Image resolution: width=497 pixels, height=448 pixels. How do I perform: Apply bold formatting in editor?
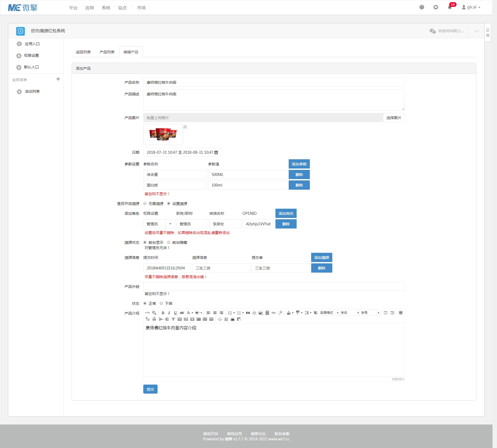pos(163,313)
